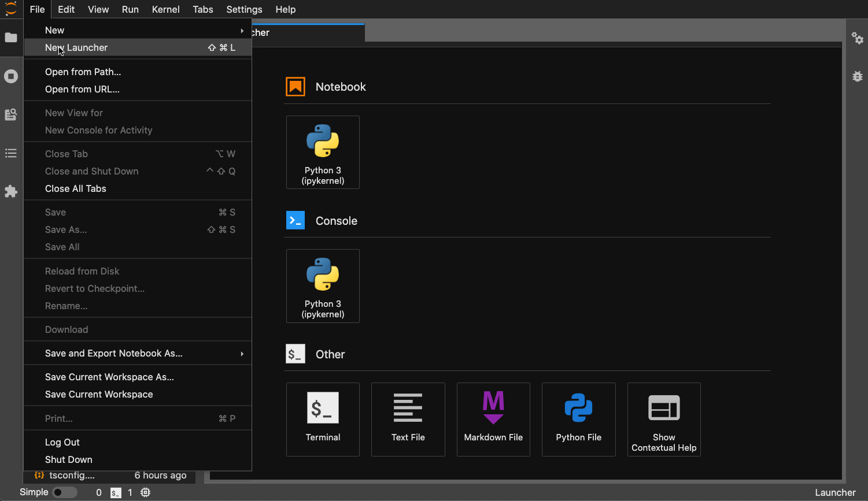This screenshot has width=868, height=501.
Task: Open the property inspector on the right sidebar
Action: pos(858,38)
